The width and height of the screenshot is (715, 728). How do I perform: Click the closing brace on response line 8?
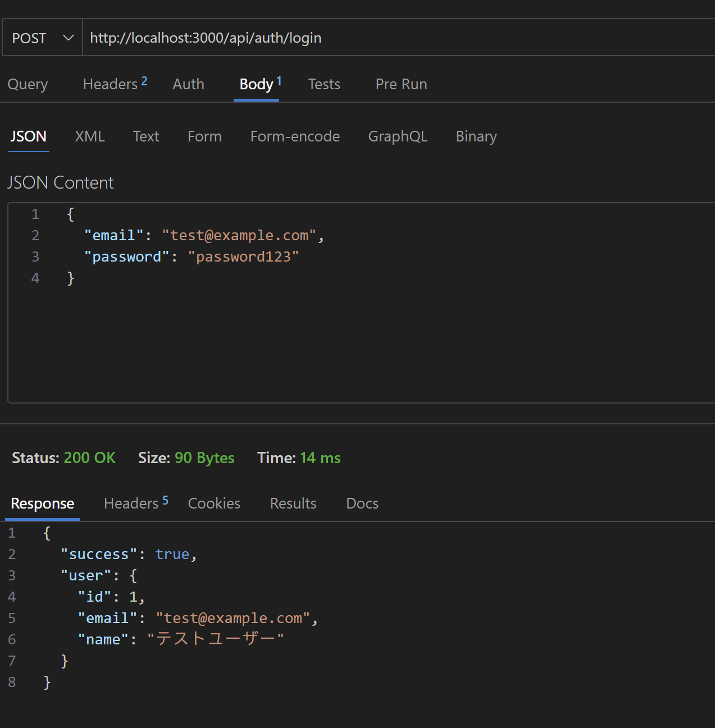click(x=47, y=682)
